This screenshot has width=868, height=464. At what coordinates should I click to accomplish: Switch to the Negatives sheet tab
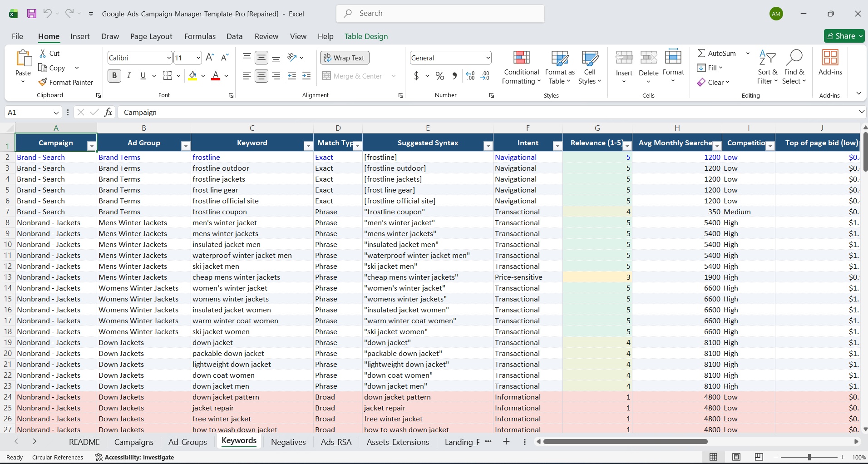tap(288, 442)
